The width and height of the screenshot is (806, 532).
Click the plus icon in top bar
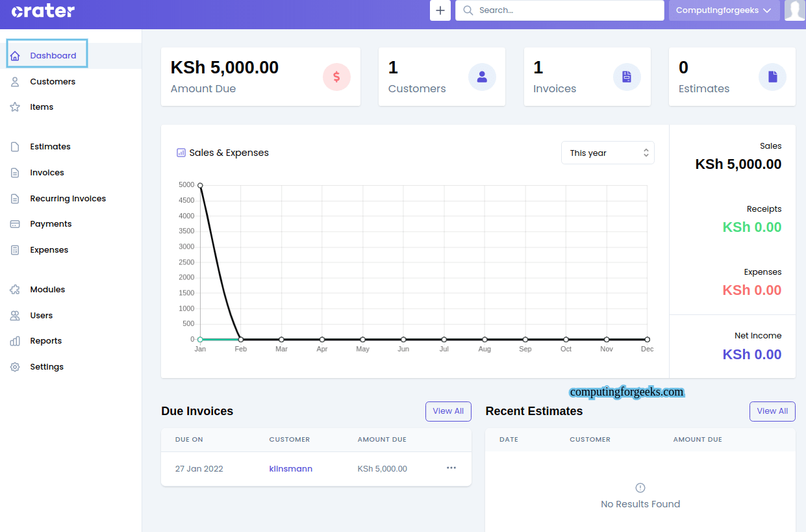pyautogui.click(x=440, y=10)
